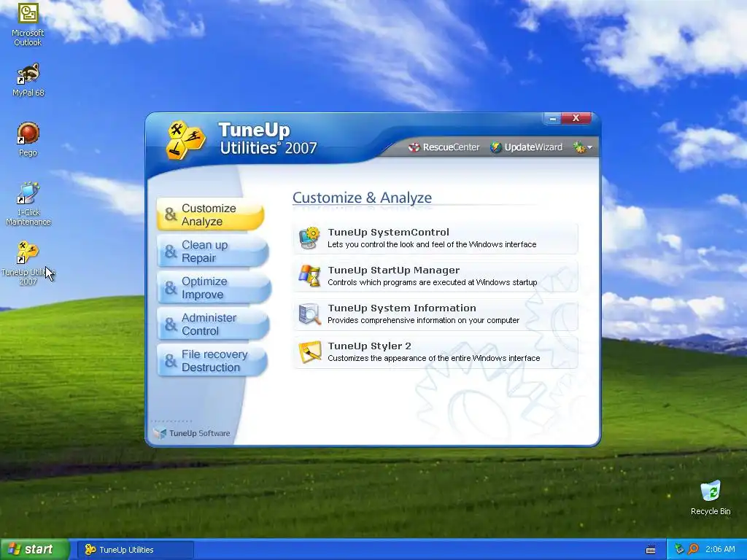
Task: Click the TuneUp Utilities honeycomb logo
Action: pos(185,139)
